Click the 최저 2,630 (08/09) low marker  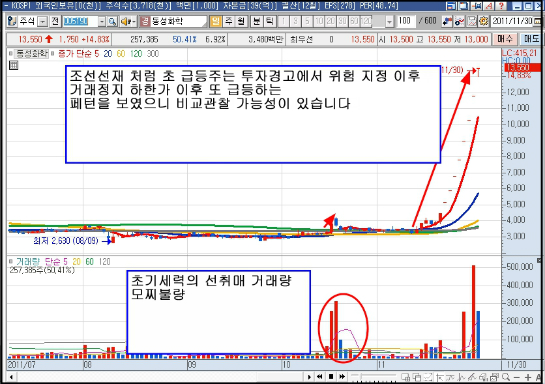click(65, 240)
